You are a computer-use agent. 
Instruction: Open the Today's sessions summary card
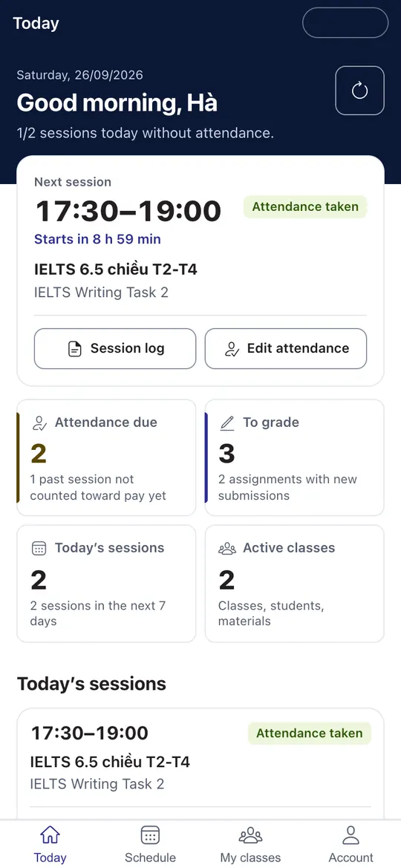(106, 584)
